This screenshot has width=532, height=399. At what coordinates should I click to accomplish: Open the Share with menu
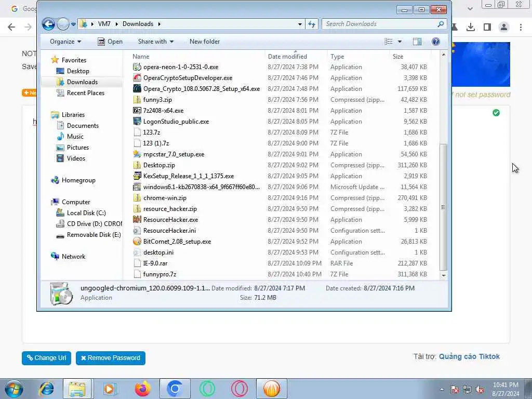click(156, 42)
